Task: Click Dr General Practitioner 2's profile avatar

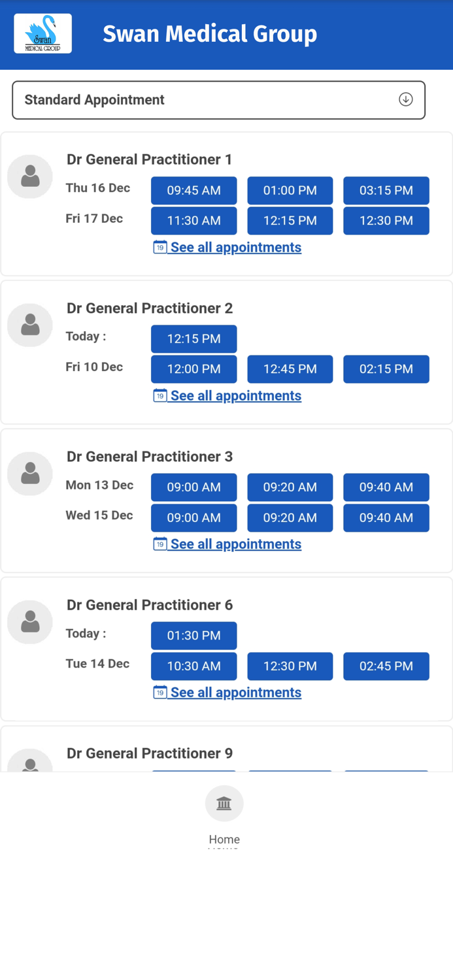Action: [29, 325]
